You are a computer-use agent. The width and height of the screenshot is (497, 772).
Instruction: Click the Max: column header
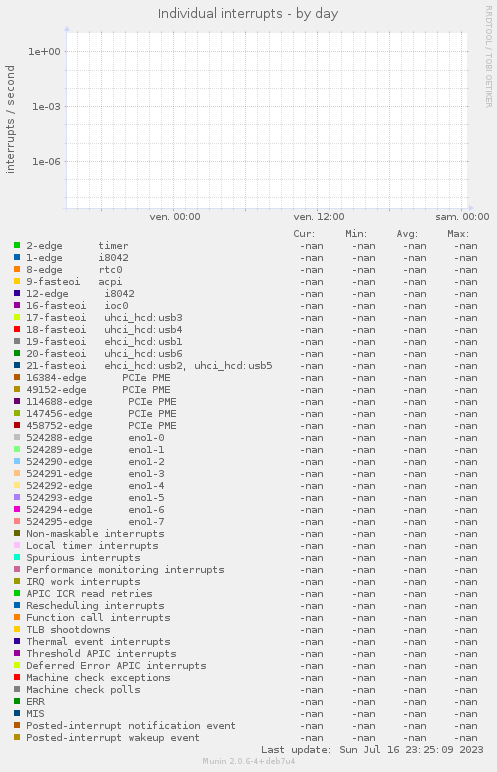click(x=458, y=234)
